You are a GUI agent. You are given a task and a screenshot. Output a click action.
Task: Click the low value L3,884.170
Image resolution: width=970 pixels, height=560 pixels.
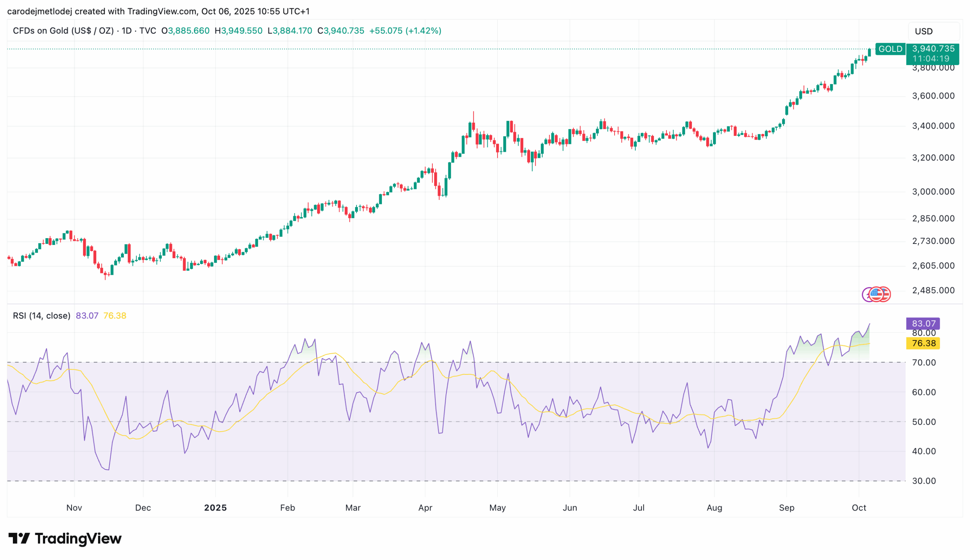point(290,31)
